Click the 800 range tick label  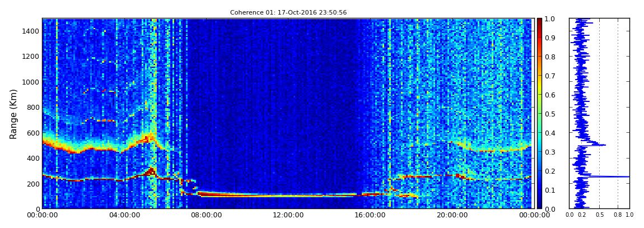pyautogui.click(x=33, y=108)
